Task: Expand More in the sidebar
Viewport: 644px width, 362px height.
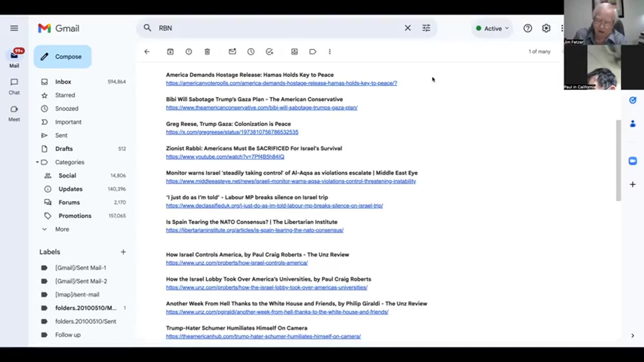Action: point(62,229)
